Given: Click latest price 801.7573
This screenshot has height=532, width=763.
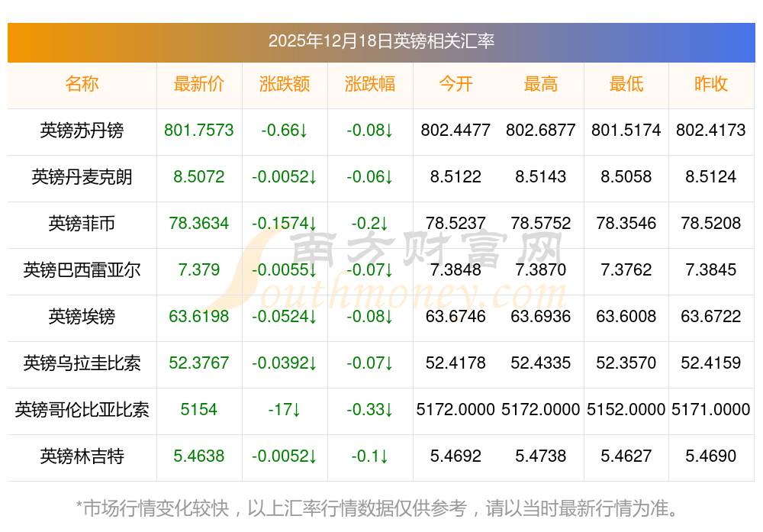Looking at the screenshot, I should tap(198, 131).
